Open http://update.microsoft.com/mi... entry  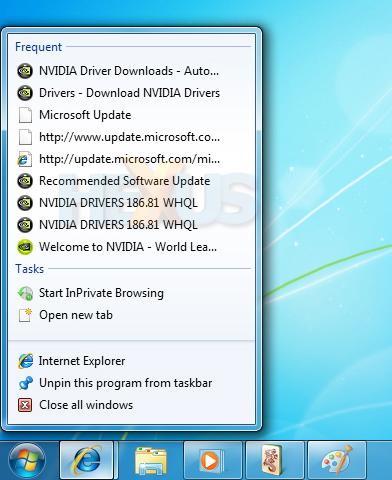click(x=131, y=159)
